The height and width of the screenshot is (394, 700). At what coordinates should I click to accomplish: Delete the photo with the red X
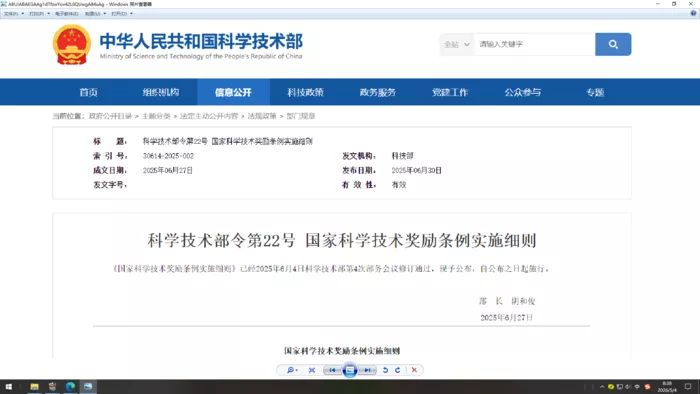pos(414,370)
